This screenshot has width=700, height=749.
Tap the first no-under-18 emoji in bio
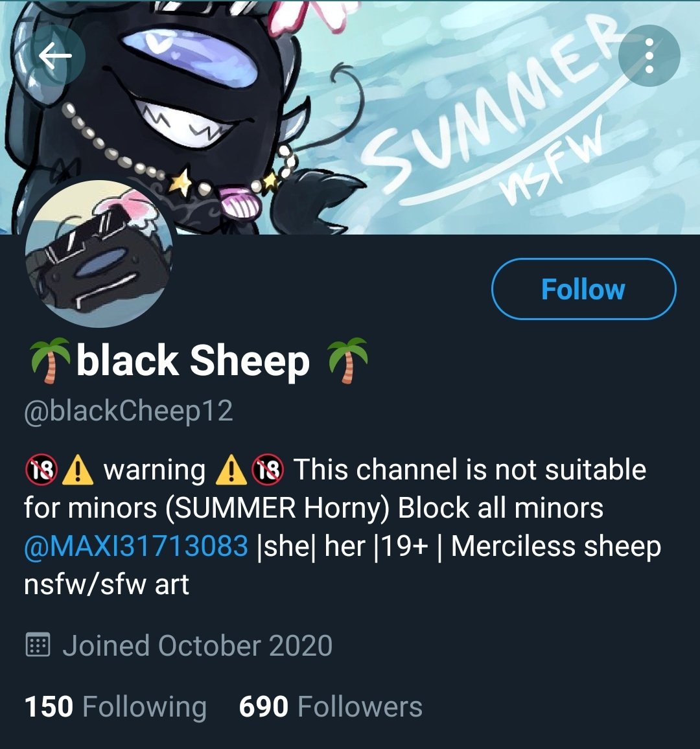[41, 470]
